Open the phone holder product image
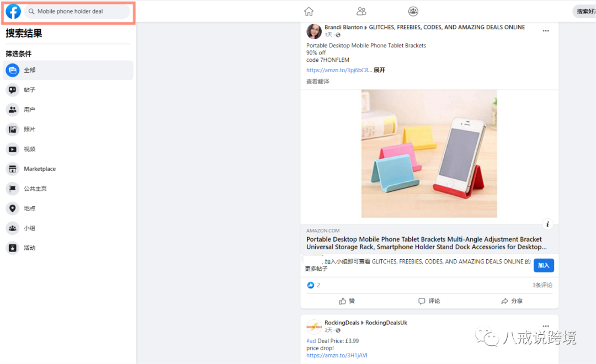 pyautogui.click(x=429, y=153)
